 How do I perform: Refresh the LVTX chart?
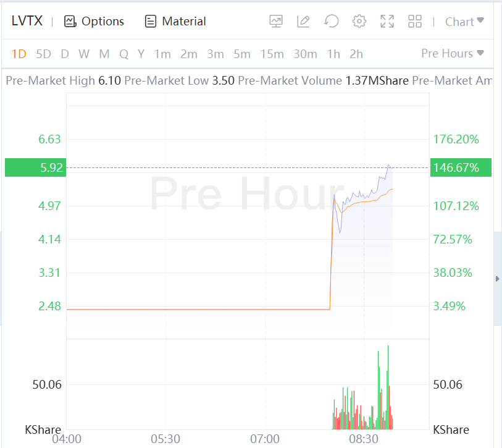point(331,22)
